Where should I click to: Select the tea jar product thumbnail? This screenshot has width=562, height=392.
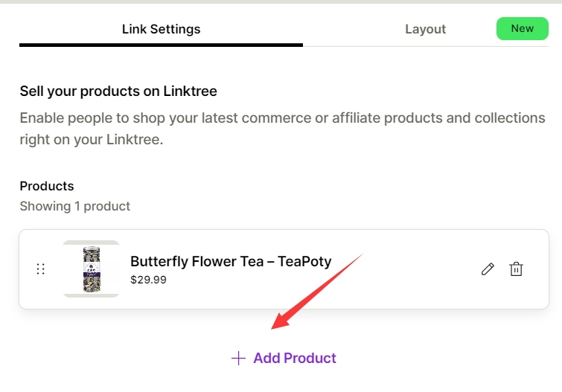point(92,269)
